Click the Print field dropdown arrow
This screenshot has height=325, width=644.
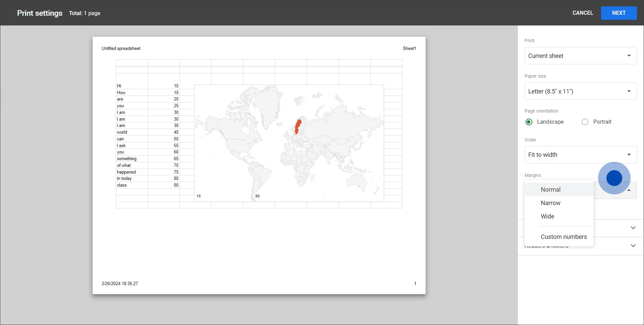click(629, 56)
